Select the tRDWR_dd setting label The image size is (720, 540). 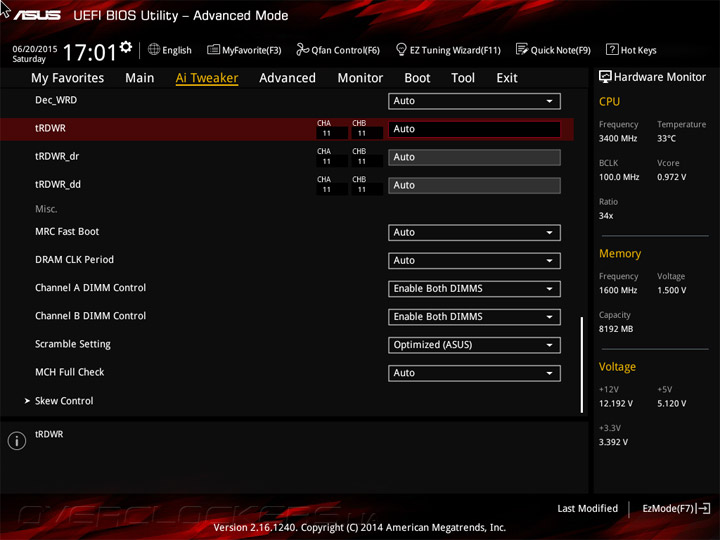58,185
